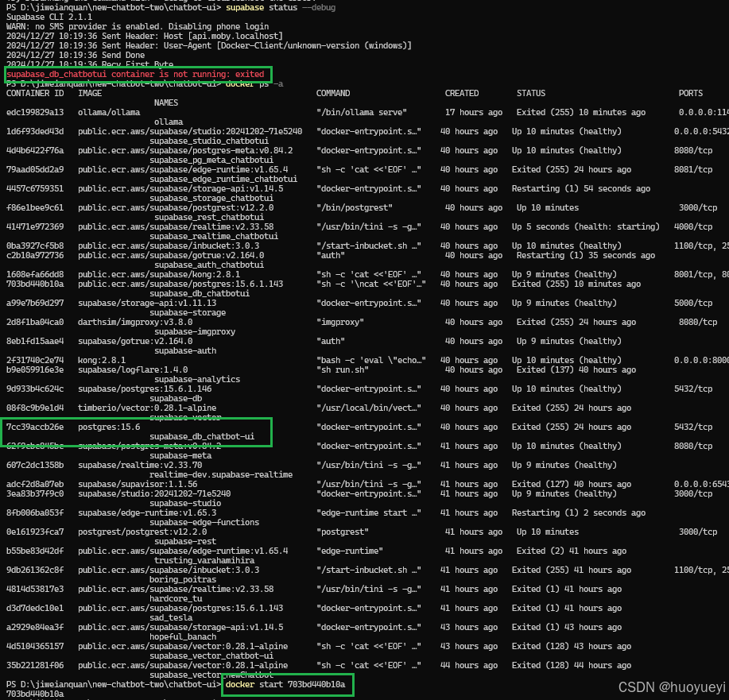Select container ID '4d4b6422f76a'
Screen dimensions: 729x700
[x=35, y=150]
